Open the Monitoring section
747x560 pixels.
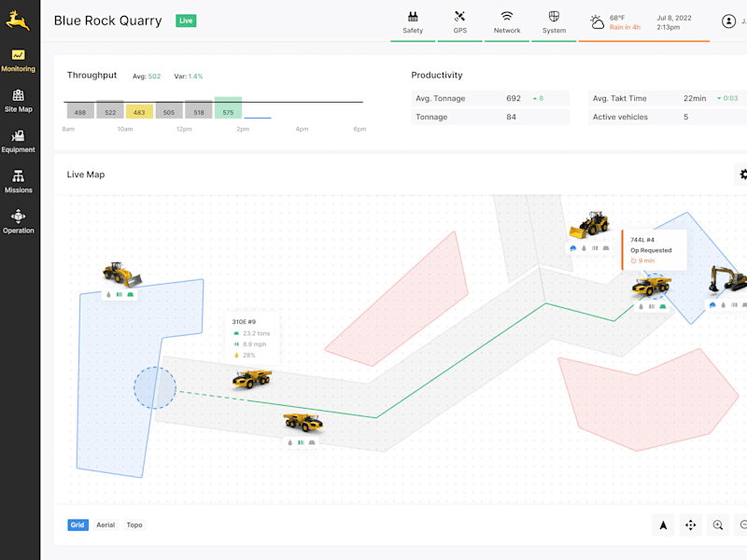18,61
